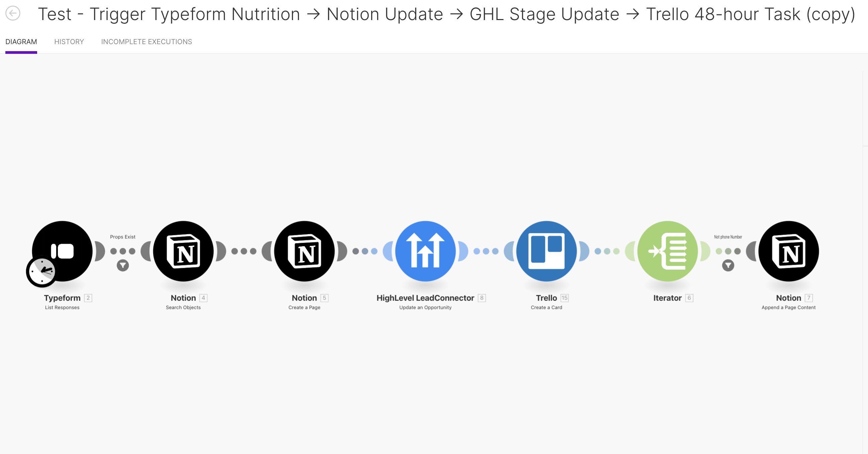Select the DIAGRAM tab

point(21,41)
